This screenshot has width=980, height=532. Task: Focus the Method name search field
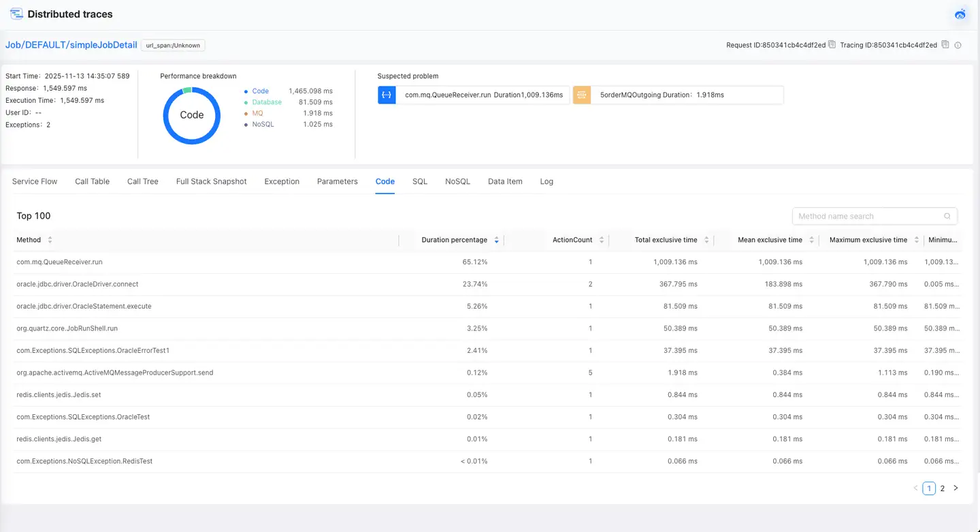coord(868,217)
